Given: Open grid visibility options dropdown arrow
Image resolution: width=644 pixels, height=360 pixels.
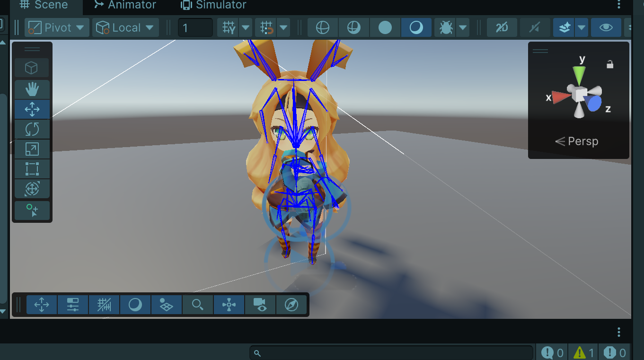Looking at the screenshot, I should [246, 28].
